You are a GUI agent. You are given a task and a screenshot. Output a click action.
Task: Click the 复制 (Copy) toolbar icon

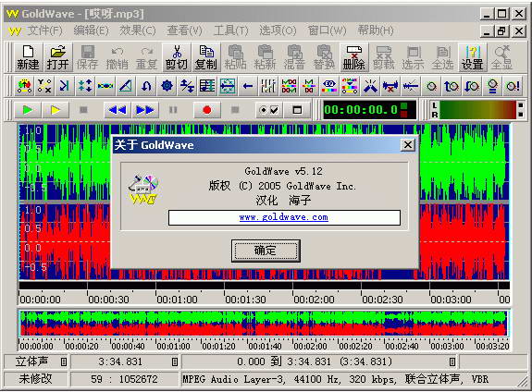206,57
